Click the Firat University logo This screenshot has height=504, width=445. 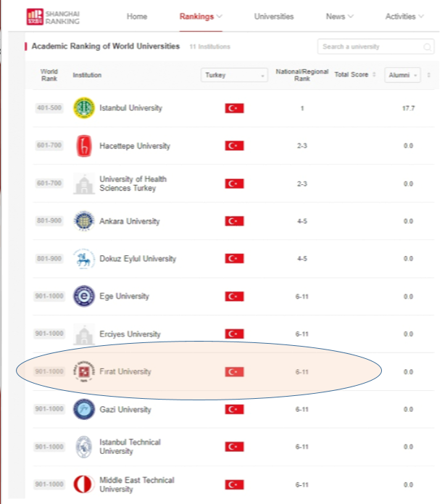pos(84,371)
